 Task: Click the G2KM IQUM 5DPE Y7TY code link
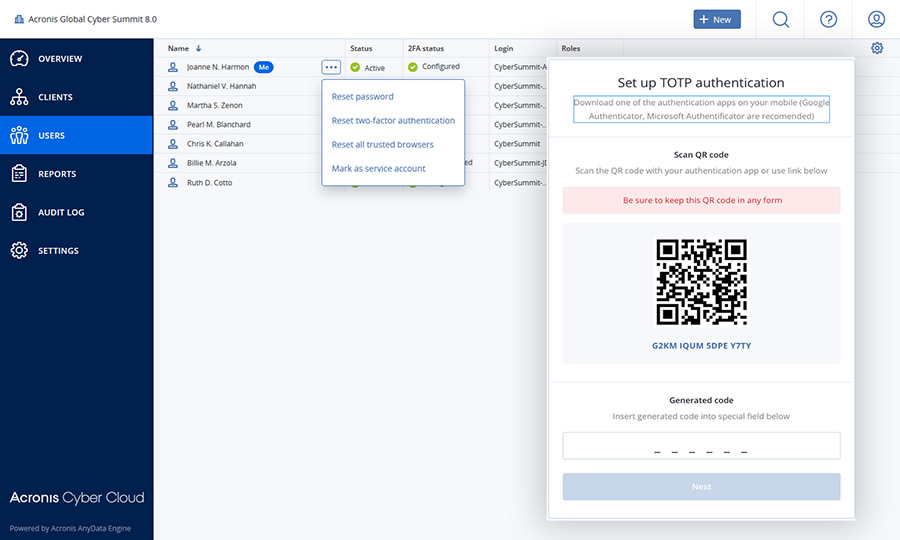pyautogui.click(x=701, y=345)
